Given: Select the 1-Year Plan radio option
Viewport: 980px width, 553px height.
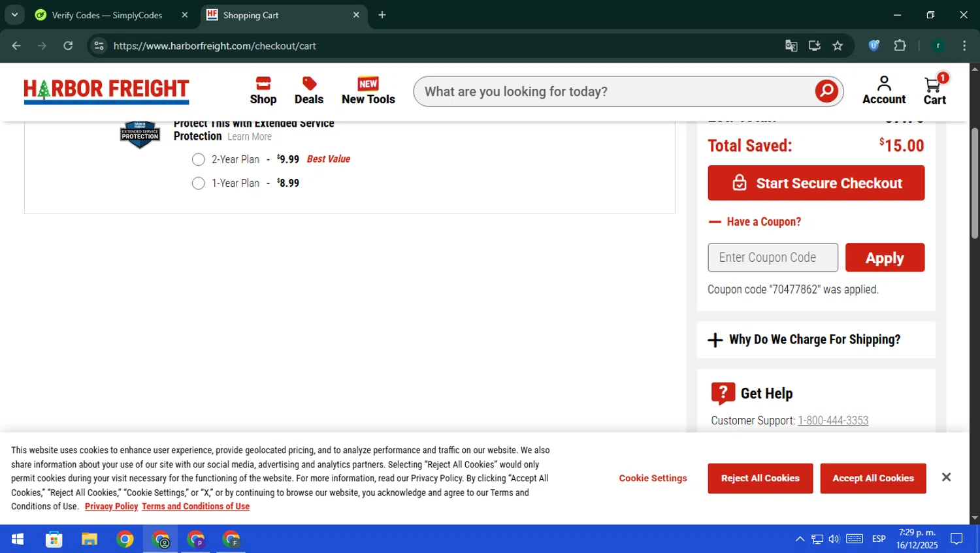Looking at the screenshot, I should tap(199, 183).
